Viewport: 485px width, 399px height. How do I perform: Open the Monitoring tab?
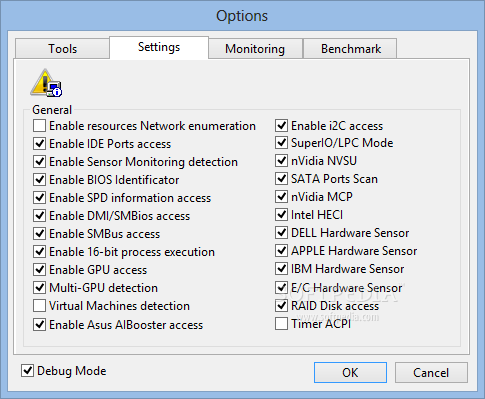pyautogui.click(x=255, y=49)
